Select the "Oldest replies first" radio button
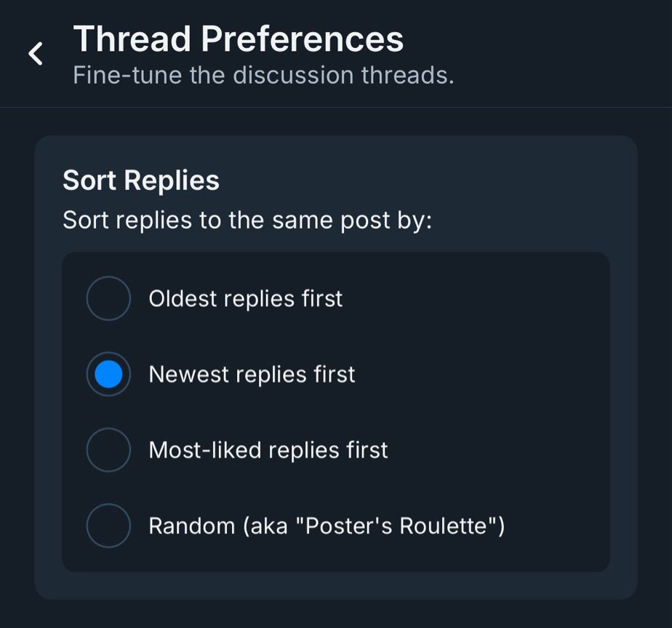 tap(108, 298)
